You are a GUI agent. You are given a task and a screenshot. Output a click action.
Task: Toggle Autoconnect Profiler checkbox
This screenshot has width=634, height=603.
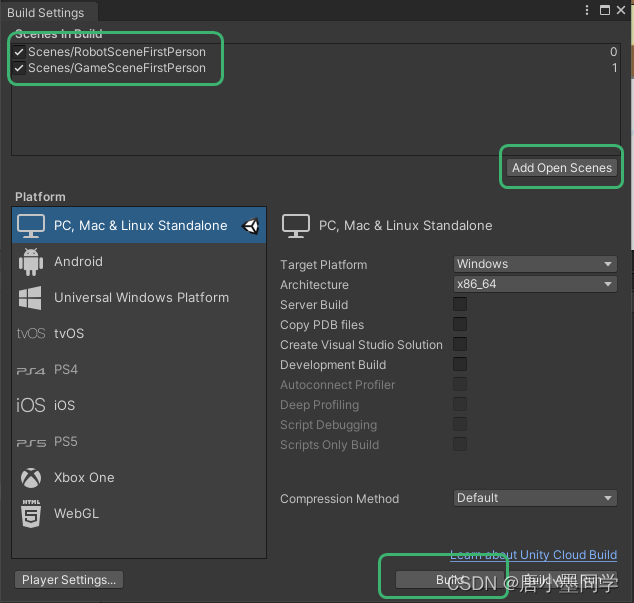pos(460,384)
